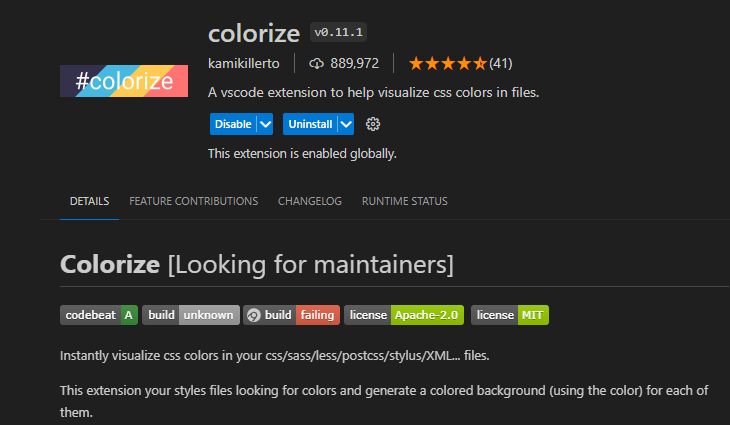This screenshot has width=730, height=425.
Task: Expand the Disable dropdown arrow
Action: point(265,124)
